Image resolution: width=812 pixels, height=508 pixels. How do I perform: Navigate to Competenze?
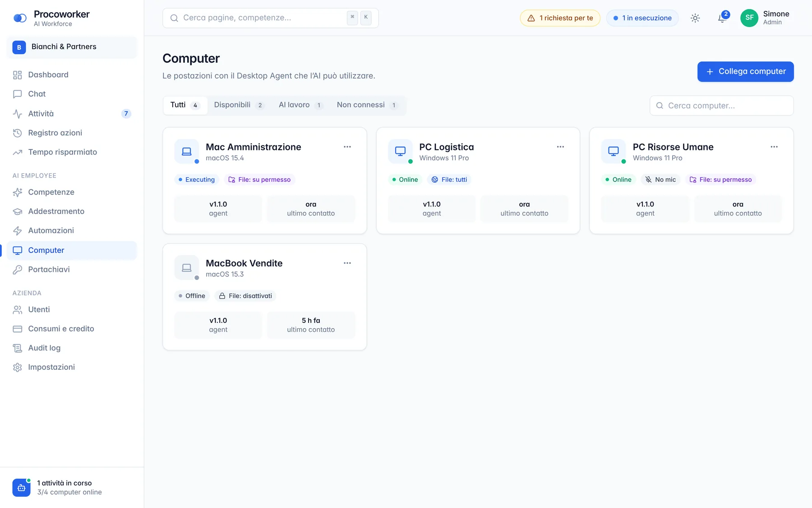coord(72,192)
